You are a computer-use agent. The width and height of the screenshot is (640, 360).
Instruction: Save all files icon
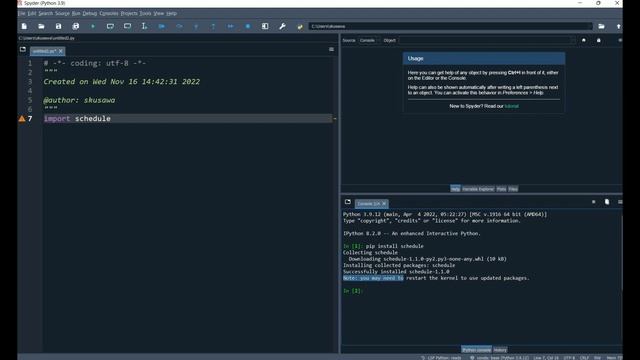click(76, 26)
